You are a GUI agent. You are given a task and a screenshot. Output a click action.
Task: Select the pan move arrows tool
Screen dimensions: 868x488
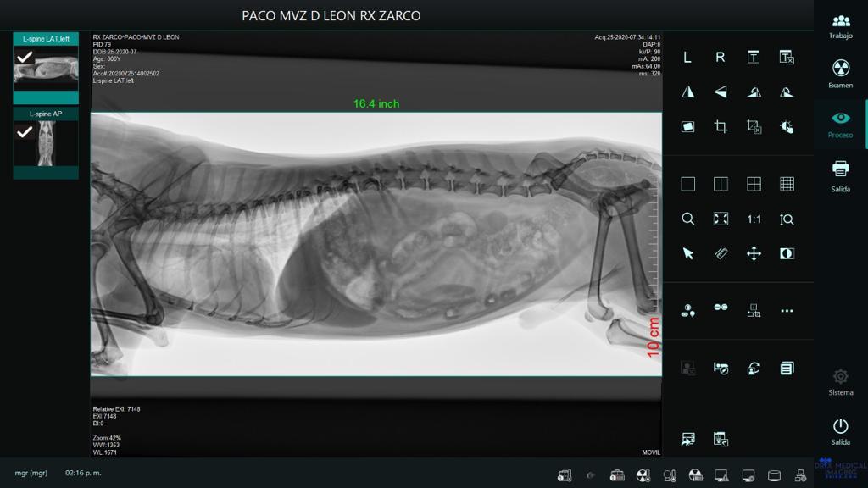(754, 253)
